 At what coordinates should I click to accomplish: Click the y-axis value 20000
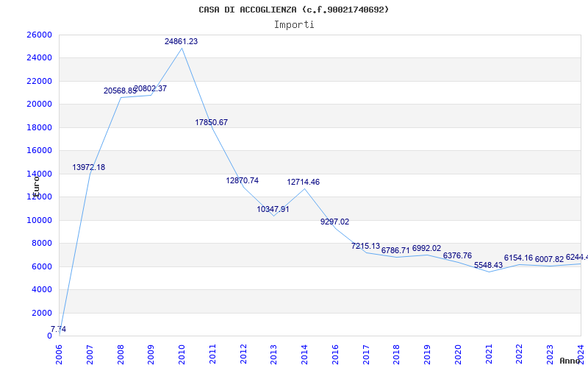pyautogui.click(x=40, y=105)
